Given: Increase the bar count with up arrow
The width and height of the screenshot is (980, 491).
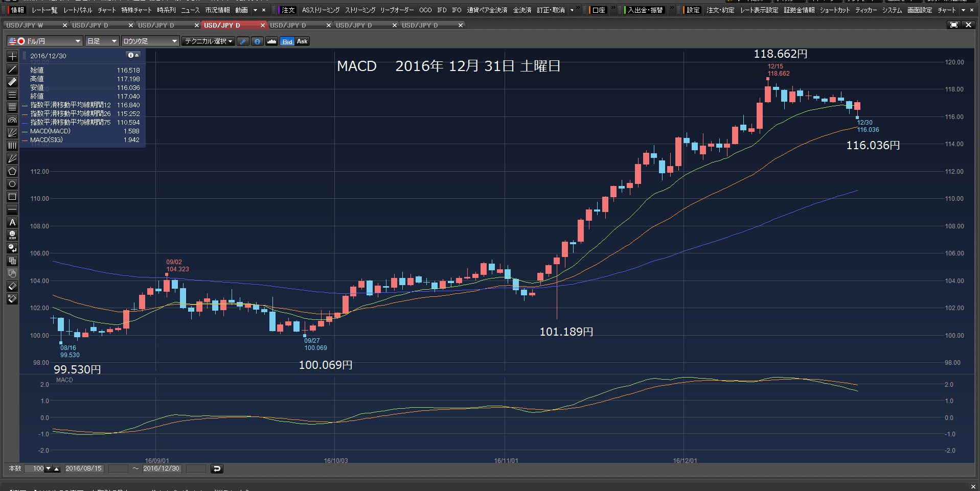Looking at the screenshot, I should (x=57, y=469).
